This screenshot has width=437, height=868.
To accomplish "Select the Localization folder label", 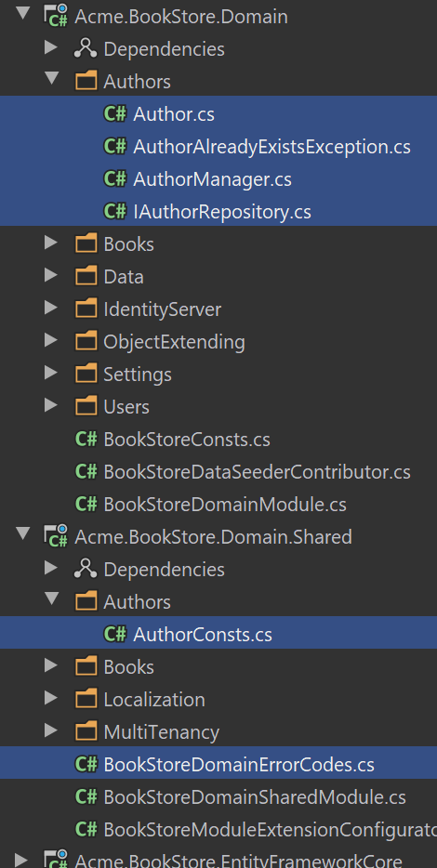I will 154,700.
